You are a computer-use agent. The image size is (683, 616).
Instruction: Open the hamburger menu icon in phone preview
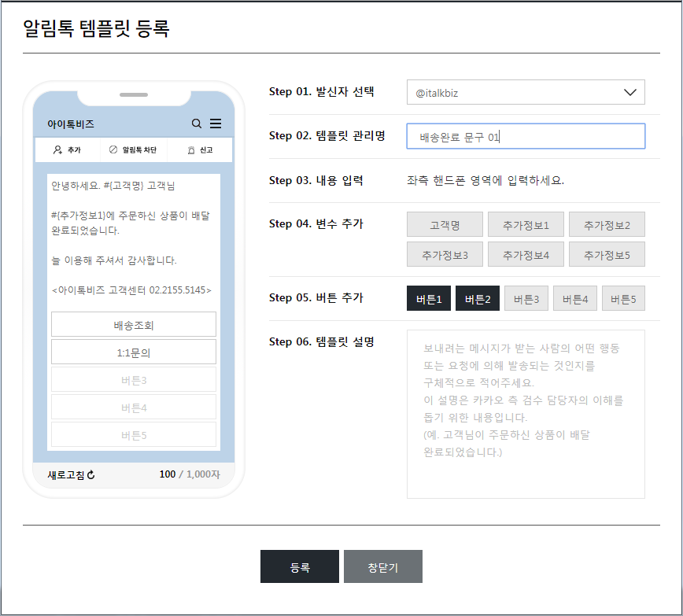216,124
